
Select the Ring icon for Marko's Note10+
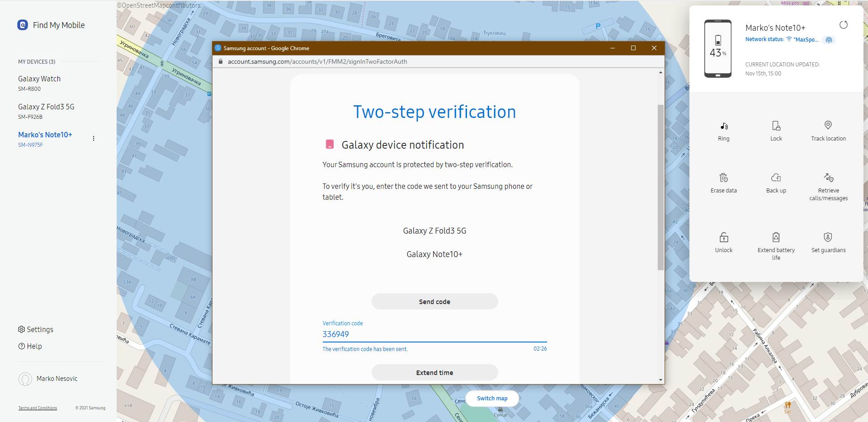pos(723,131)
